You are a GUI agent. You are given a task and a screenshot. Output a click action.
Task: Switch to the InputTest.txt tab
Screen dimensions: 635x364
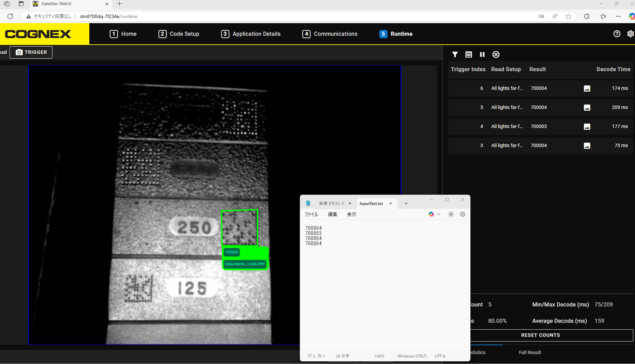click(x=371, y=203)
